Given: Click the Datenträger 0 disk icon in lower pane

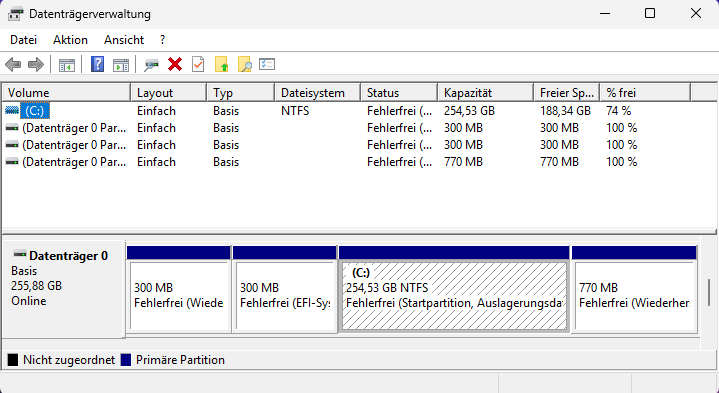Looking at the screenshot, I should pyautogui.click(x=20, y=254).
